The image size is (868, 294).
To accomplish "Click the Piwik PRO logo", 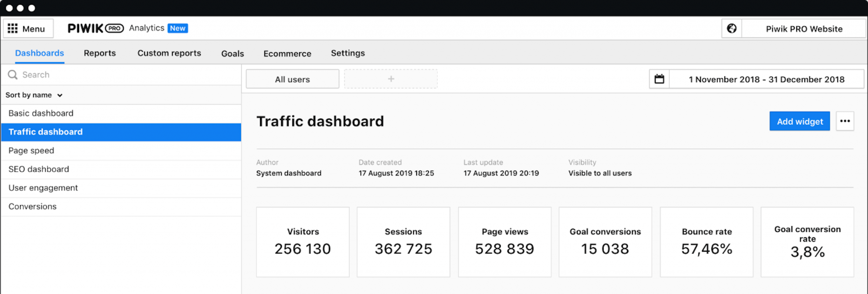I will click(95, 28).
